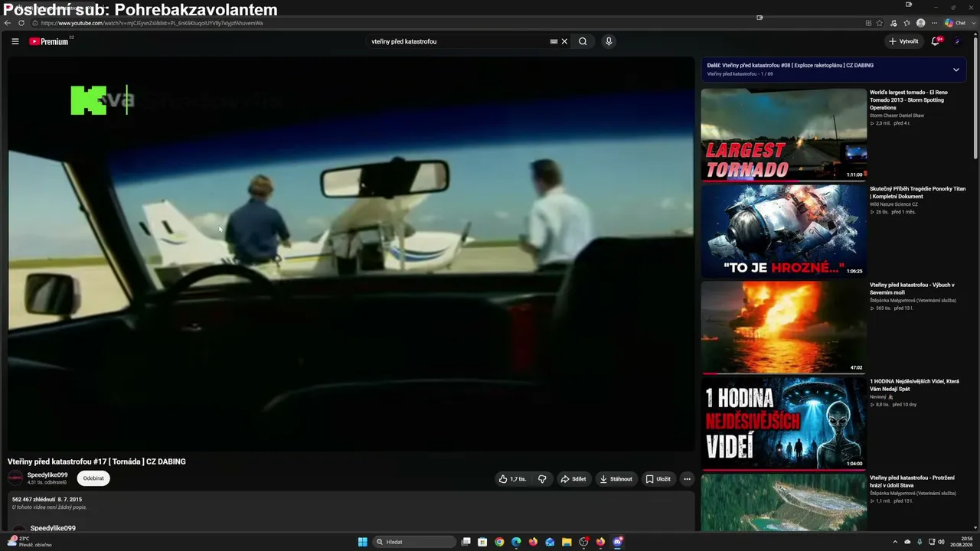This screenshot has height=551, width=980.
Task: Click the magnifier search button
Action: pyautogui.click(x=583, y=41)
